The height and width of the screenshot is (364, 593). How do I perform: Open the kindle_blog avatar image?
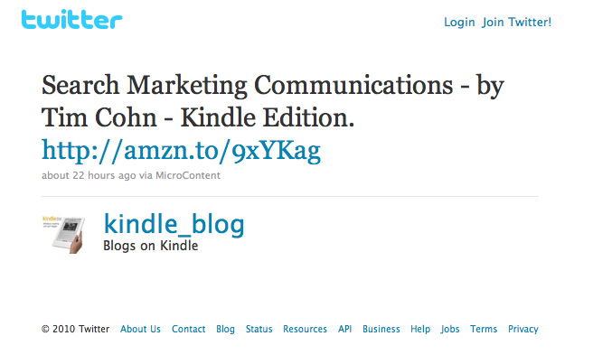(63, 234)
